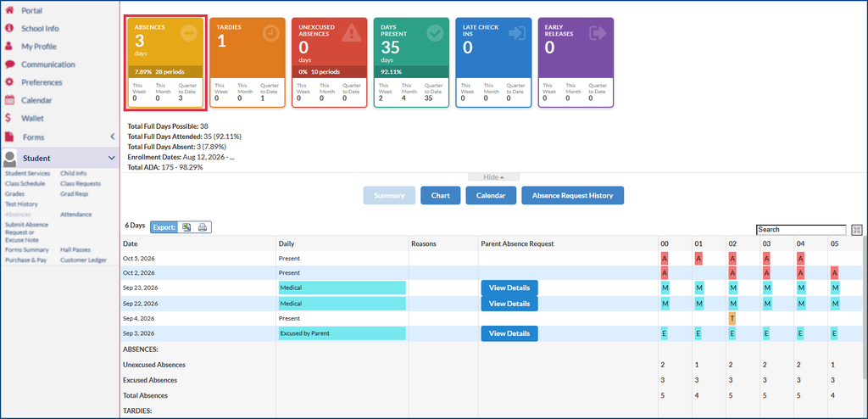Open Customer Ledger link
868x419 pixels.
[84, 260]
